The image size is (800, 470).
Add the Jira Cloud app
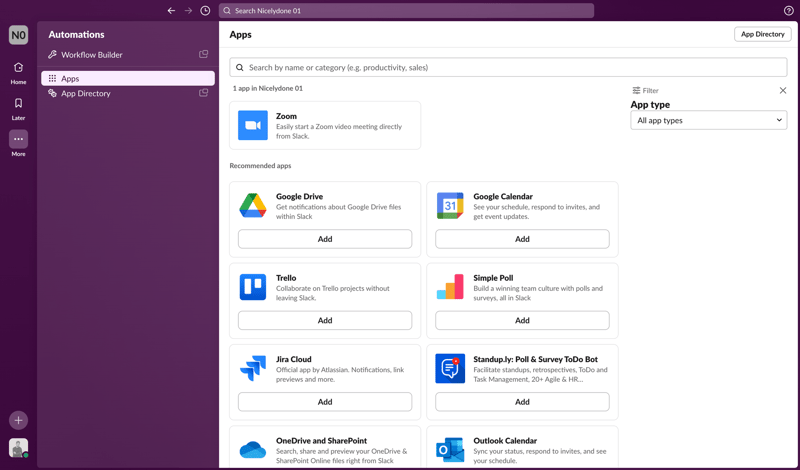click(x=325, y=402)
